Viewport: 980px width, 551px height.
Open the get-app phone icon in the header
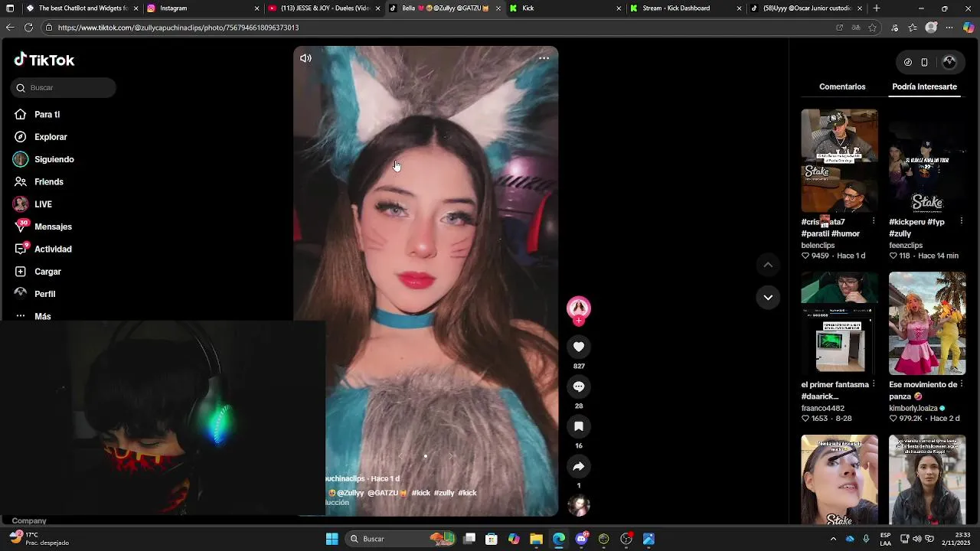click(x=924, y=63)
